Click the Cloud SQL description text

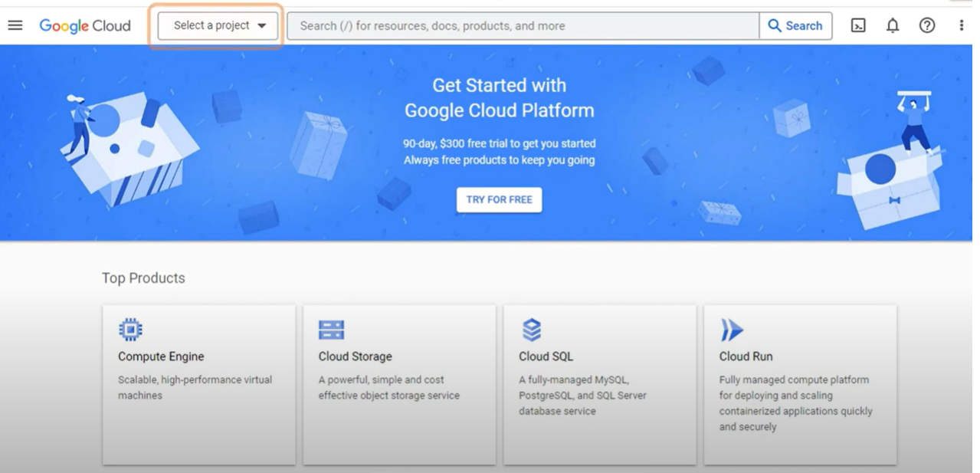tap(582, 396)
